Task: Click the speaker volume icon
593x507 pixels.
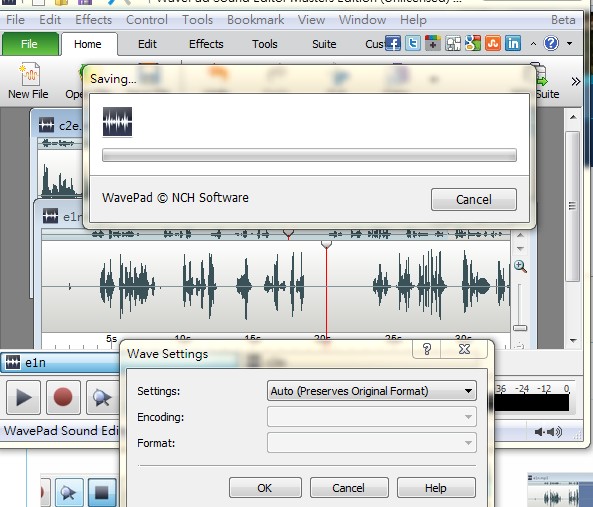Action: 548,431
